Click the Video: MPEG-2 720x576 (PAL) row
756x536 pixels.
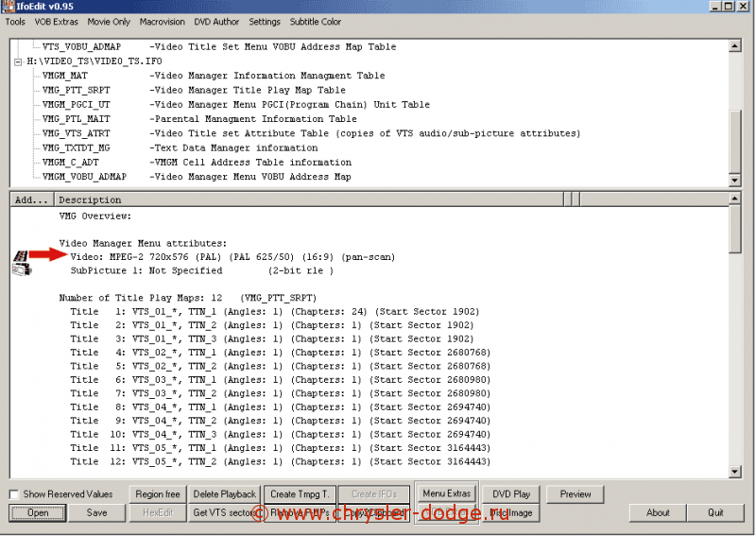[x=232, y=257]
